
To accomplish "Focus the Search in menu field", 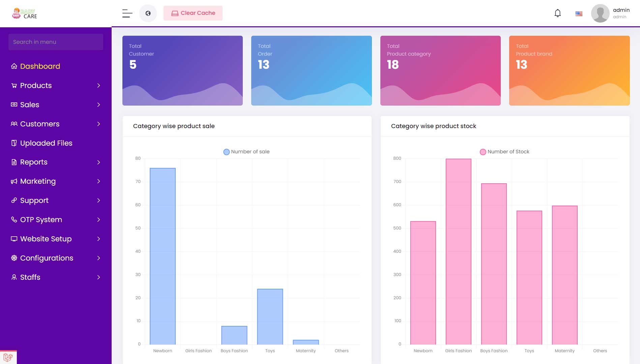I will tap(56, 42).
